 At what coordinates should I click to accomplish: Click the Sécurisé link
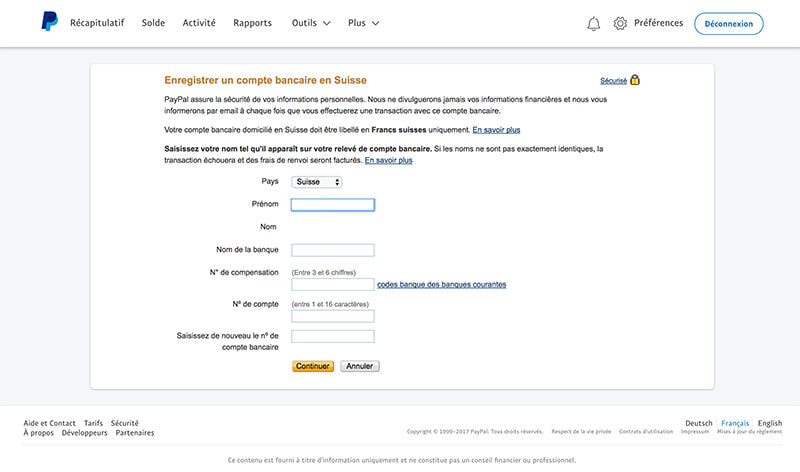click(613, 80)
